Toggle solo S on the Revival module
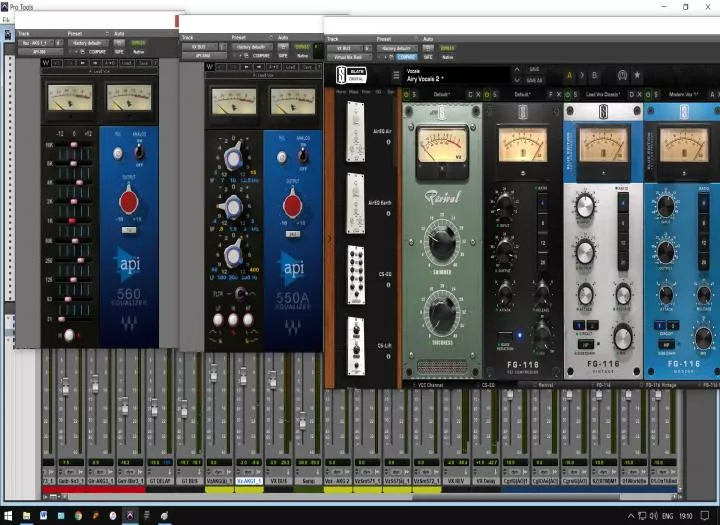 (x=414, y=95)
